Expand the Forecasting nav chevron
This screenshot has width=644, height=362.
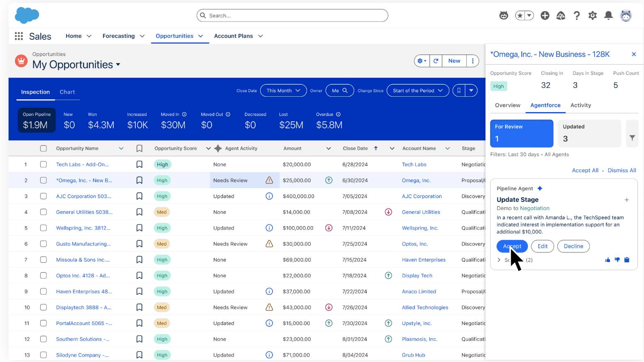[x=142, y=36]
